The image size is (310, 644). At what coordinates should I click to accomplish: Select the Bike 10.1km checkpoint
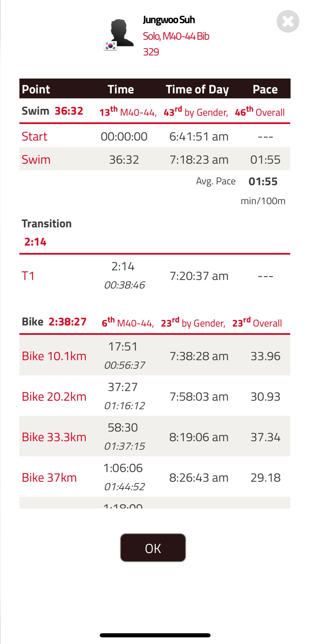coord(54,356)
